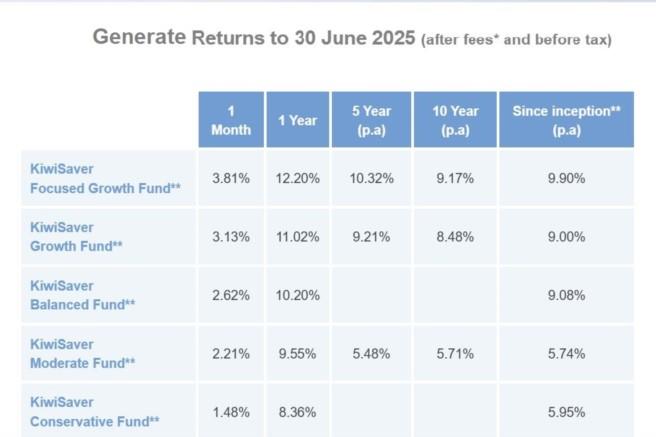The width and height of the screenshot is (656, 437).
Task: Click the Since inception column header
Action: point(566,120)
